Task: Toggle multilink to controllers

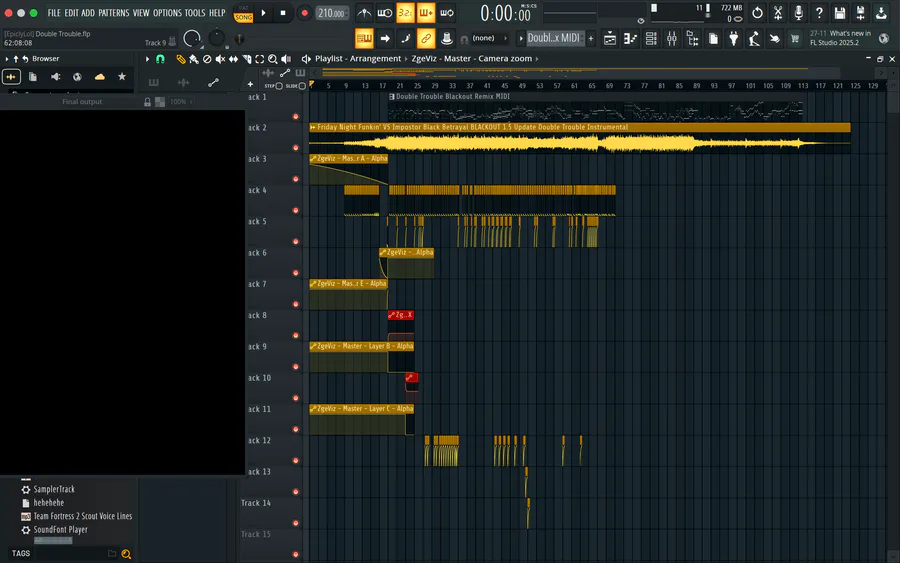Action: 447,38
